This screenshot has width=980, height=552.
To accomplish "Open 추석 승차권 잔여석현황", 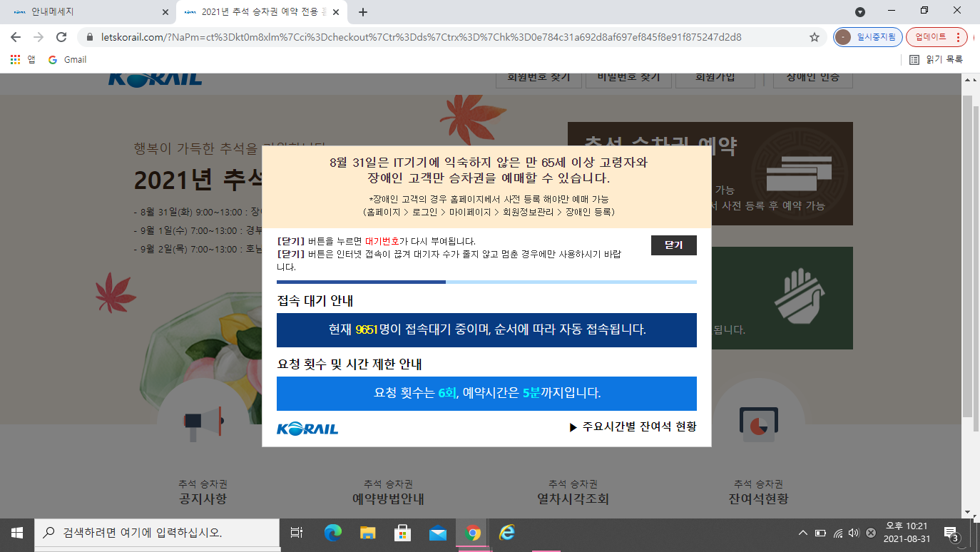I will point(758,492).
